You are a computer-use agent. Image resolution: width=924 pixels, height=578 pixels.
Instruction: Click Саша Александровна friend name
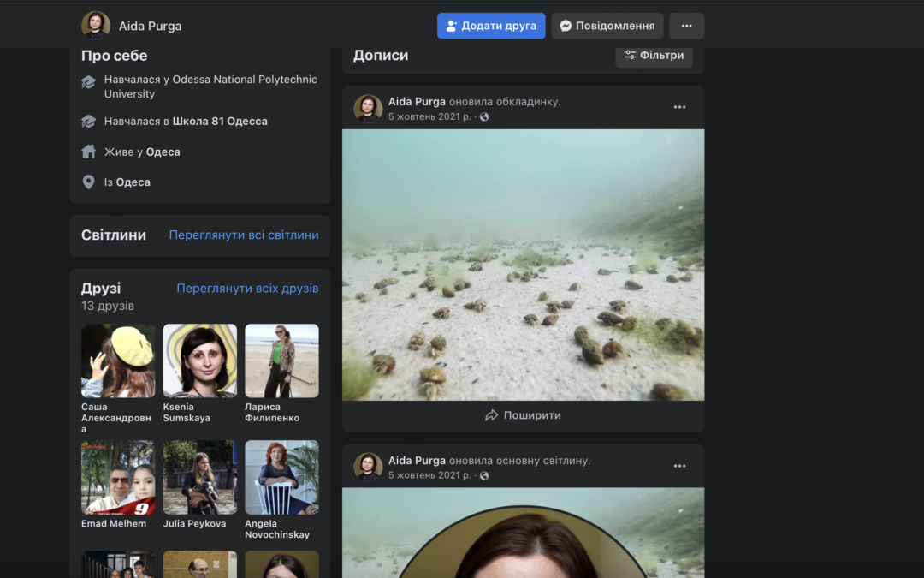tap(116, 418)
